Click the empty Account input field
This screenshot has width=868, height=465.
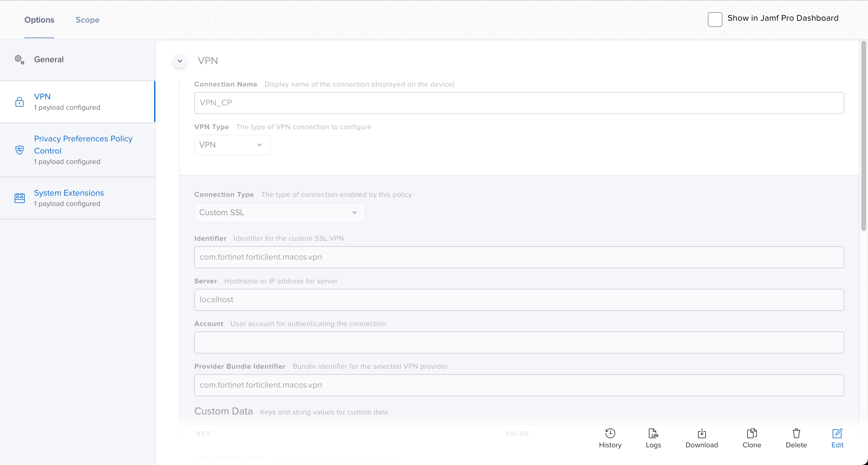519,343
